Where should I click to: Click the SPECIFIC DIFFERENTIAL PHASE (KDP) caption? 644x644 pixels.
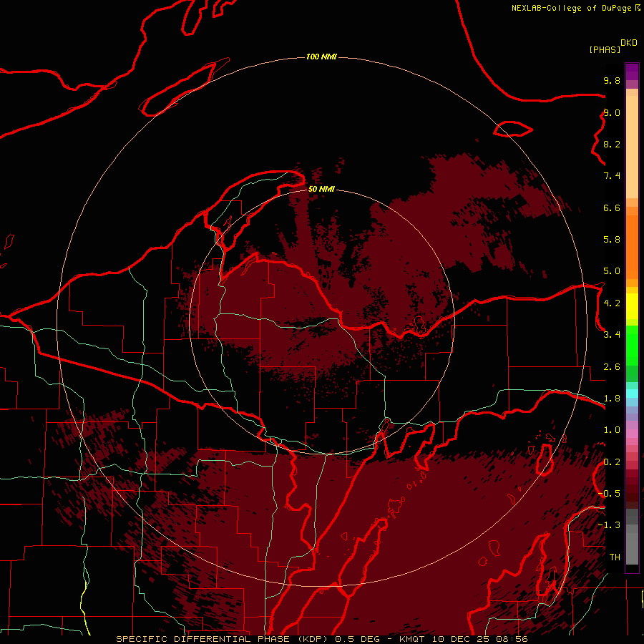[223, 639]
